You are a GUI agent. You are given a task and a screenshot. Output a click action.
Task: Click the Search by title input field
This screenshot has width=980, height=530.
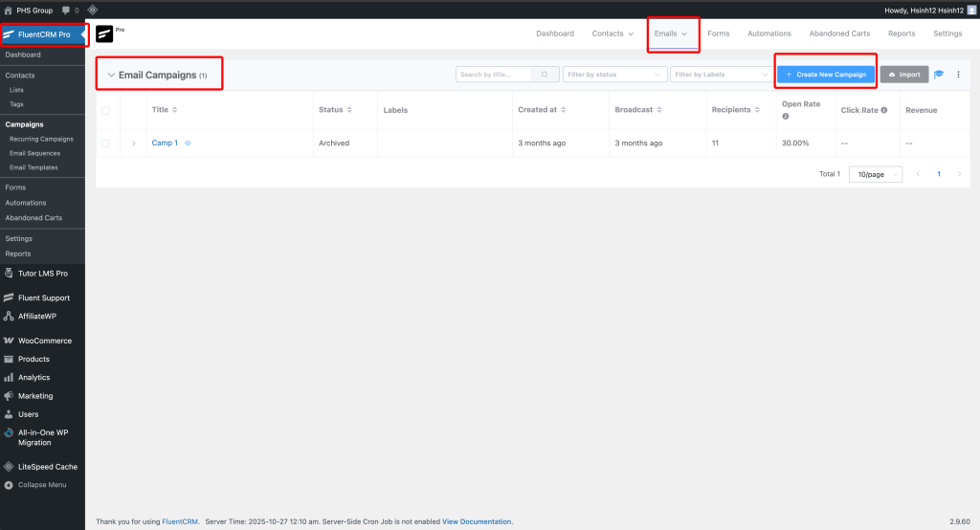pyautogui.click(x=495, y=75)
